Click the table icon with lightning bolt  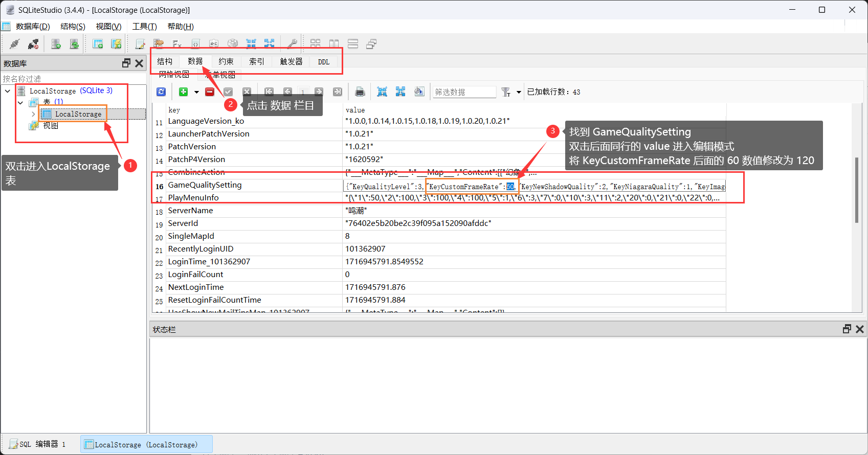(116, 44)
